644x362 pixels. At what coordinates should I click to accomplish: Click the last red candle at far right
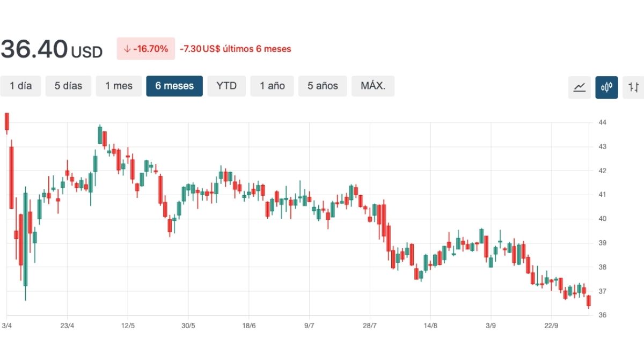(589, 301)
